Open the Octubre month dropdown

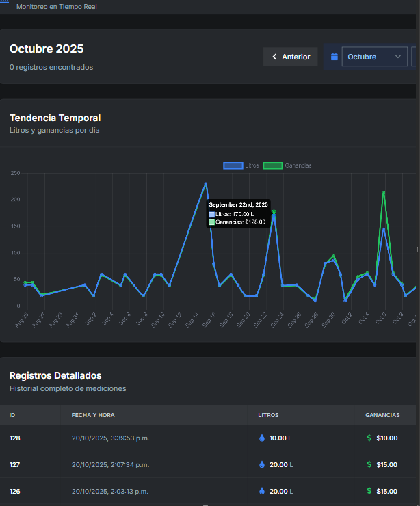click(373, 57)
